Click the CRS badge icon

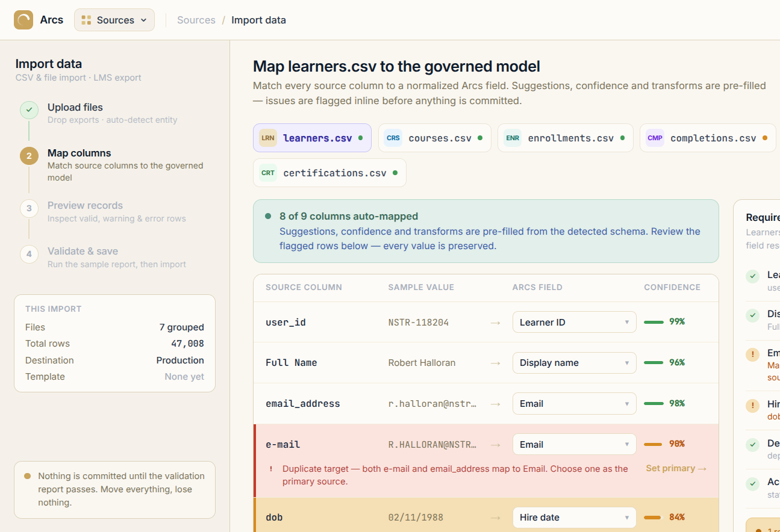click(x=393, y=138)
